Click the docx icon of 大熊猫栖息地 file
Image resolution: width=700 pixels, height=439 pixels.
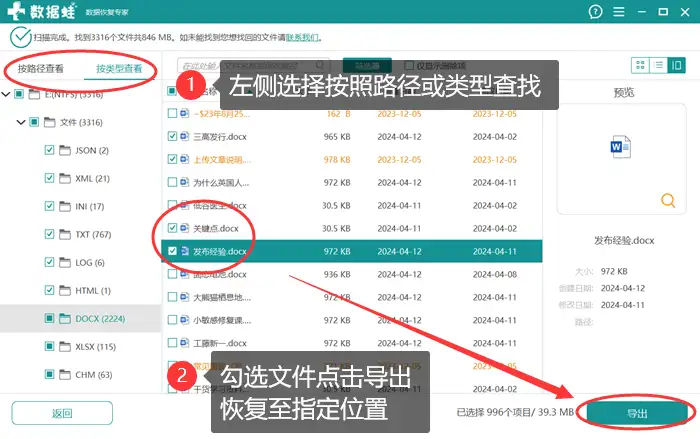[x=184, y=297]
